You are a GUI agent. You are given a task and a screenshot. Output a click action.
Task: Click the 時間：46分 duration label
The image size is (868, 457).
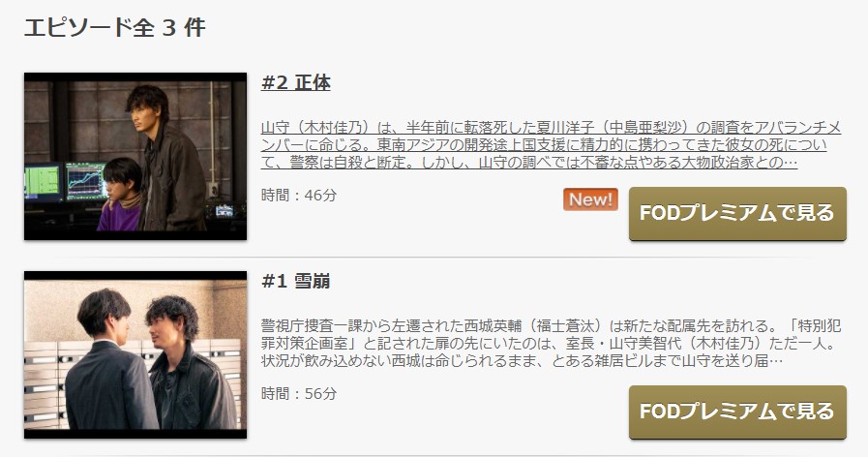point(298,195)
